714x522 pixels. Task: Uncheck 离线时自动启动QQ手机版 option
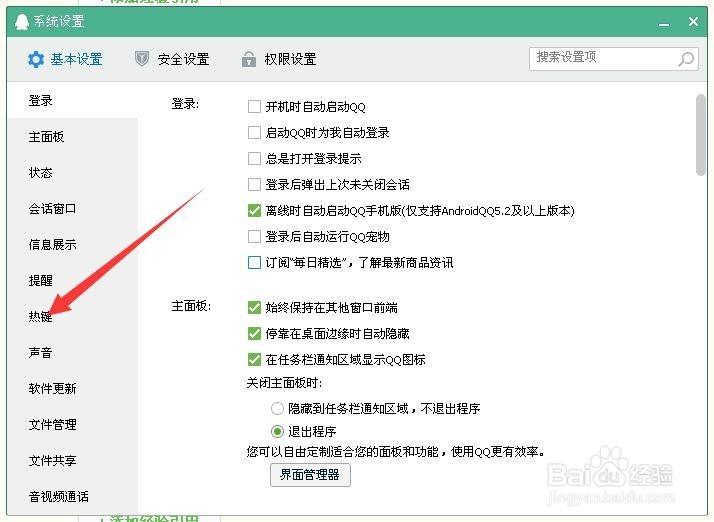tap(254, 210)
